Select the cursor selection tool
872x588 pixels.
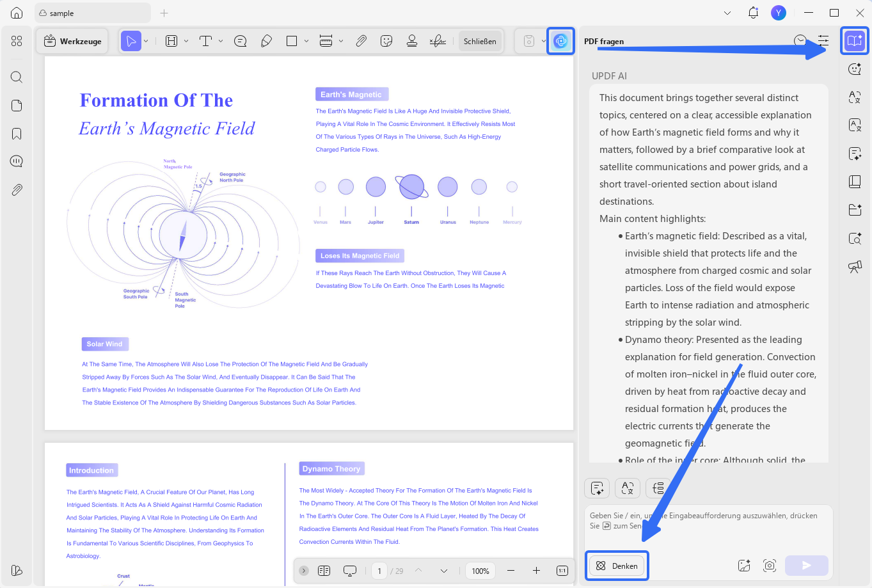[x=131, y=41]
